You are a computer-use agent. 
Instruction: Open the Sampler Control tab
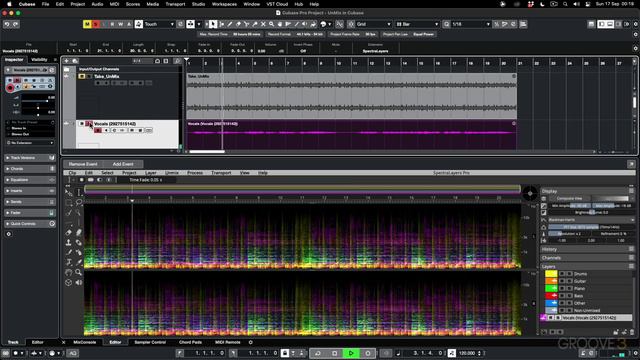click(x=150, y=342)
